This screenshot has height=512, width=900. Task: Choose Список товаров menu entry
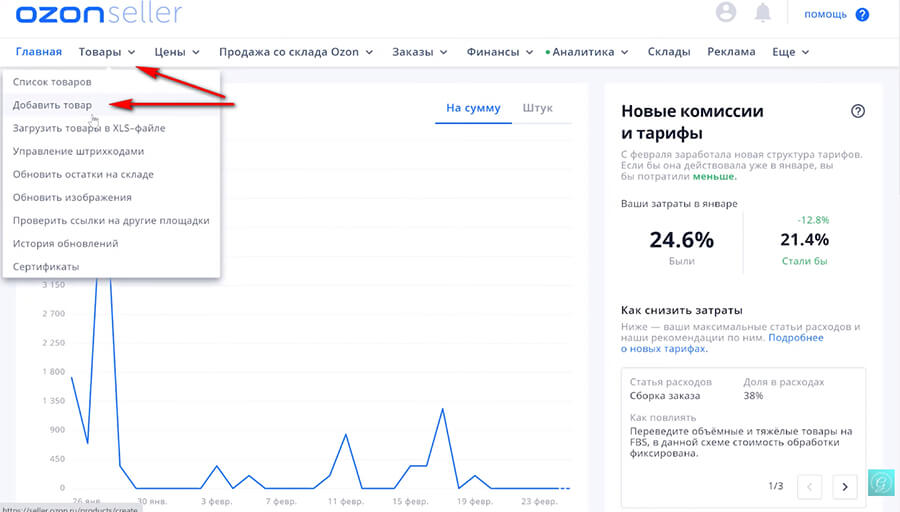[52, 81]
